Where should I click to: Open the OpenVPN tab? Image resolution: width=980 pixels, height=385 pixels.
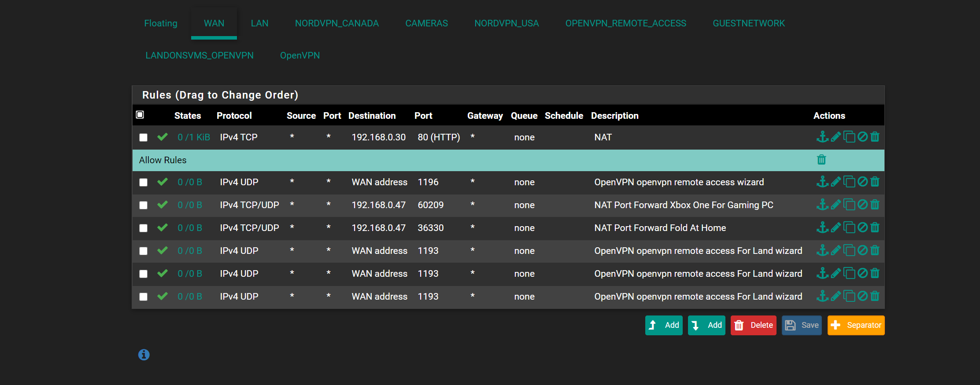tap(300, 55)
